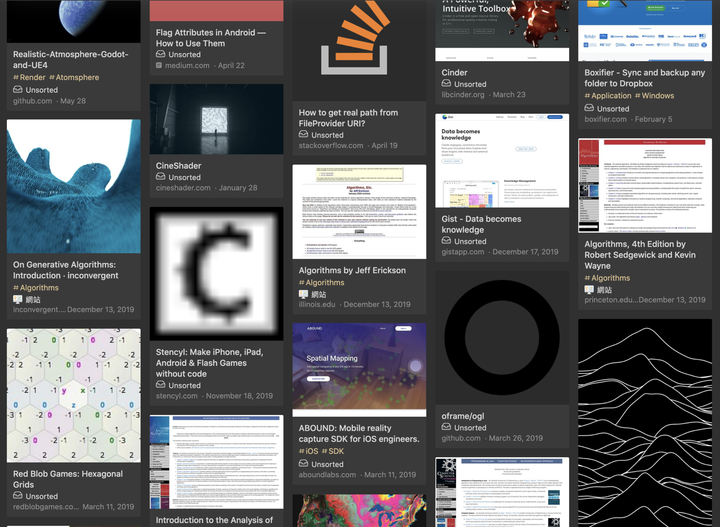Open the colorful US map thumbnail
Screen dimensions: 720x527
click(x=359, y=510)
